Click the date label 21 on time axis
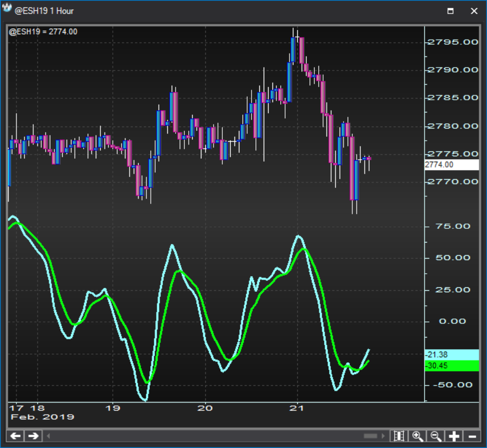This screenshot has height=448, width=487. pos(297,408)
